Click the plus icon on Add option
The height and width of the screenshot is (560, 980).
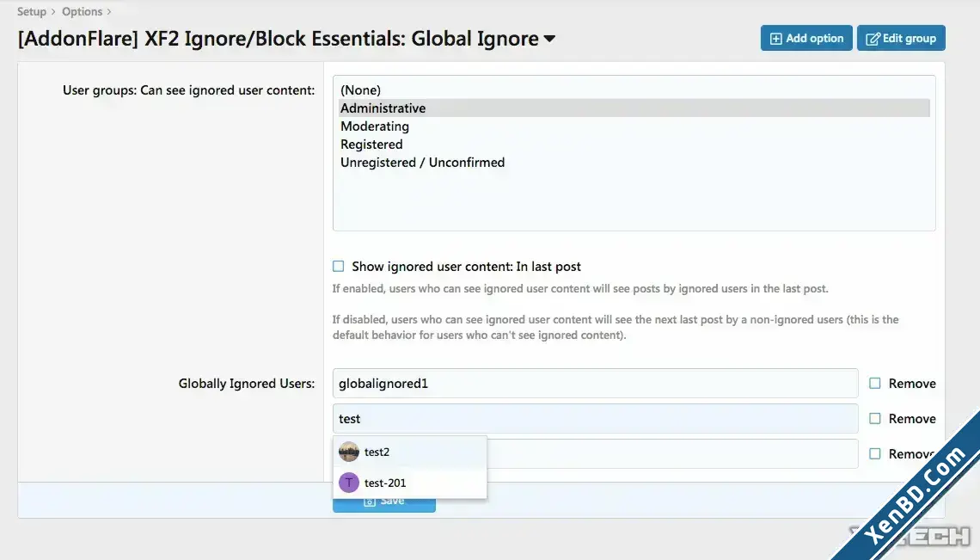pyautogui.click(x=775, y=39)
